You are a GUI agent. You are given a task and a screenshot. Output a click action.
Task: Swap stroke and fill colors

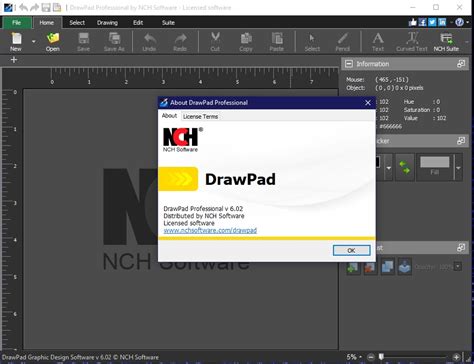(x=405, y=167)
